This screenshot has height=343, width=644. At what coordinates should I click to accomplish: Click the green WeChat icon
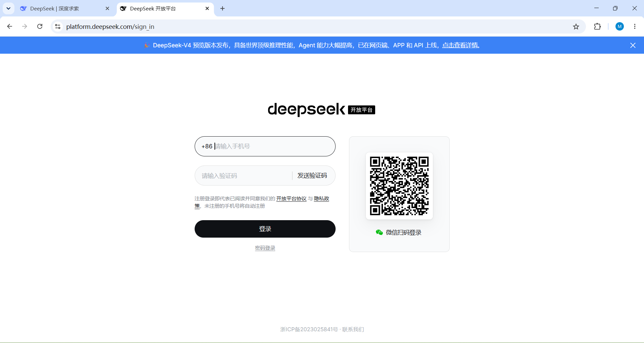point(379,232)
